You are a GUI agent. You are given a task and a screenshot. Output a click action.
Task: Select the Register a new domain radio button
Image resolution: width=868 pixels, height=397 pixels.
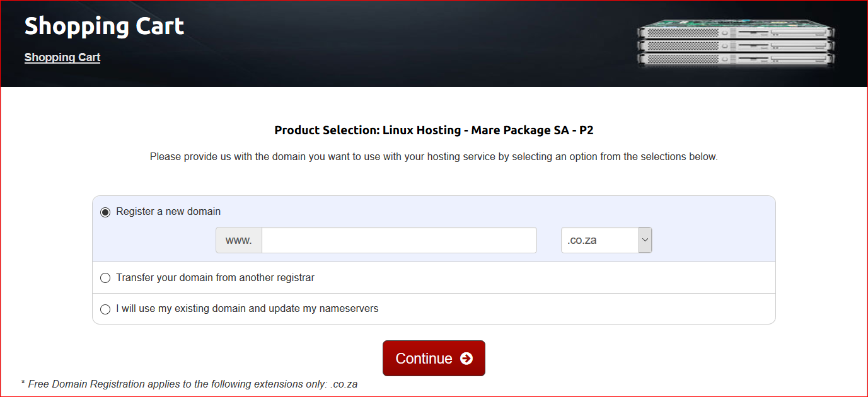tap(105, 212)
